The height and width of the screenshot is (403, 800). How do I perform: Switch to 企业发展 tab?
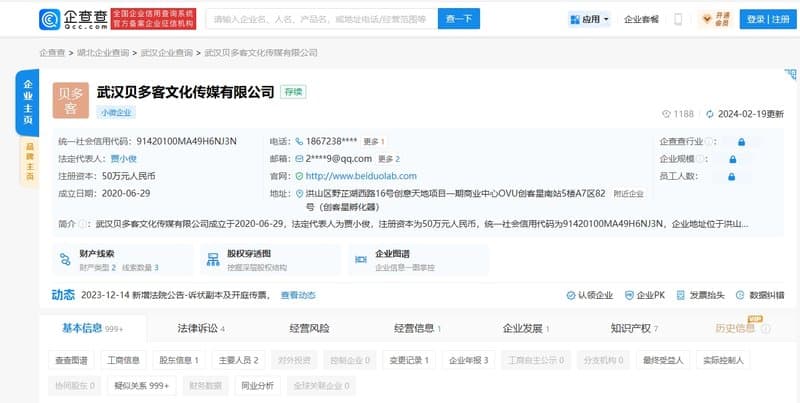pos(526,329)
